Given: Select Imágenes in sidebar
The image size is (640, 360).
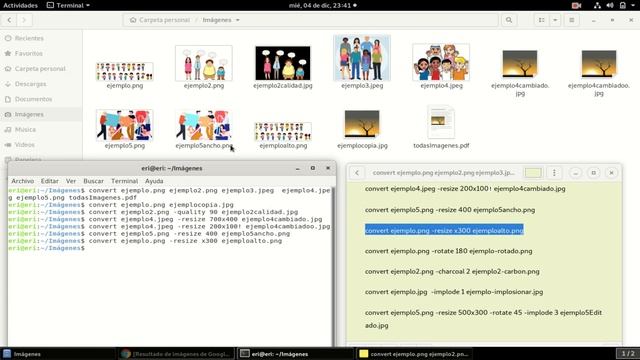Looking at the screenshot, I should tap(41, 114).
